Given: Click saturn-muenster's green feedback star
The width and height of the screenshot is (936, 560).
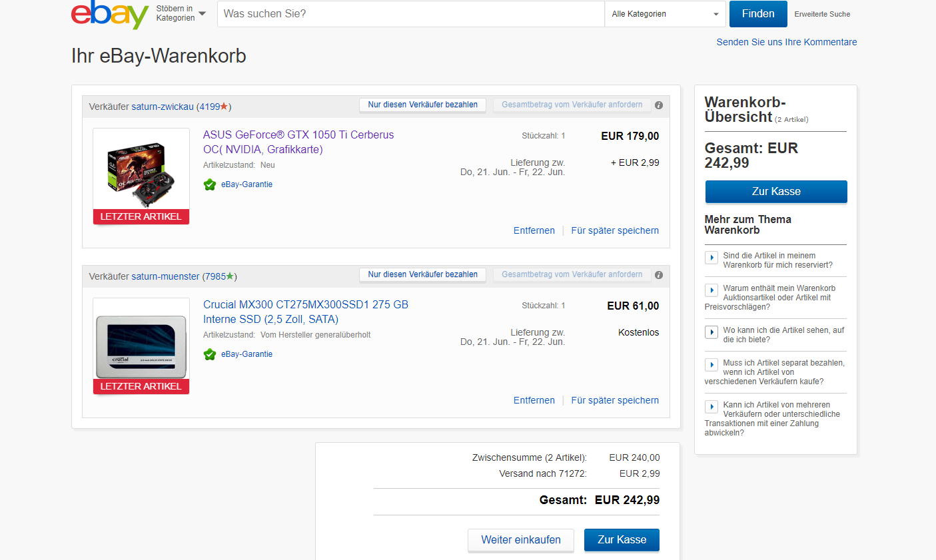Looking at the screenshot, I should pyautogui.click(x=230, y=276).
